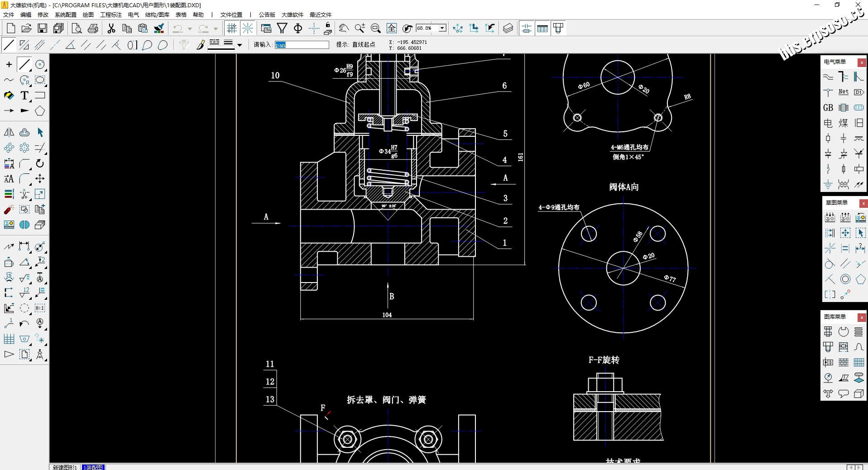Click the 请输入 command input field

[x=302, y=45]
